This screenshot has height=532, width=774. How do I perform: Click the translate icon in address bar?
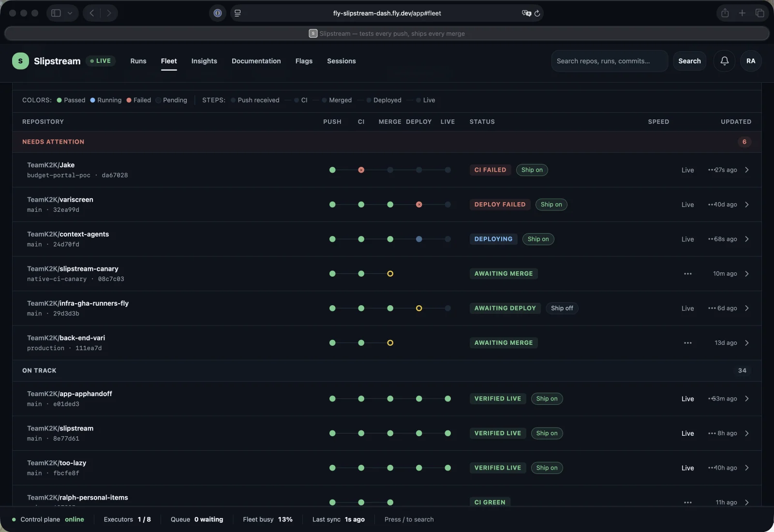526,13
